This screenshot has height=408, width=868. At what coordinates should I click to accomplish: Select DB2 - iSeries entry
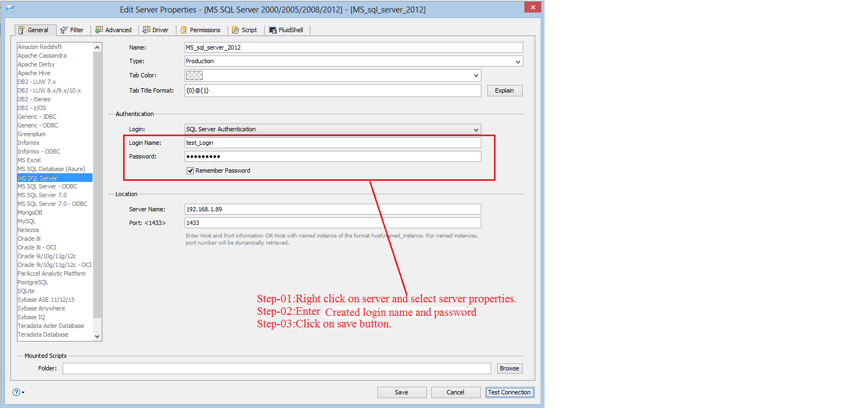point(34,99)
